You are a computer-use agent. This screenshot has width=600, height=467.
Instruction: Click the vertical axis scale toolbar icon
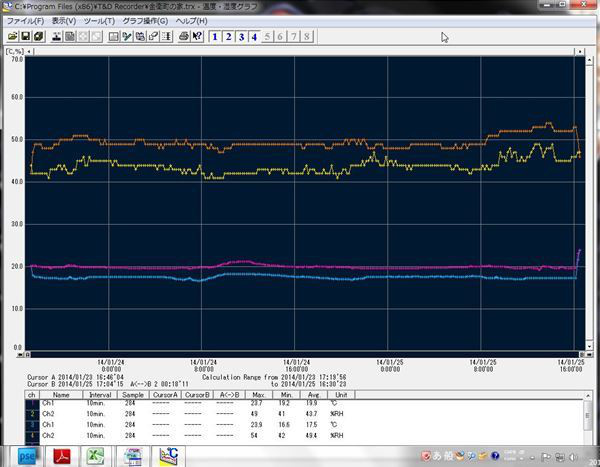pyautogui.click(x=166, y=36)
